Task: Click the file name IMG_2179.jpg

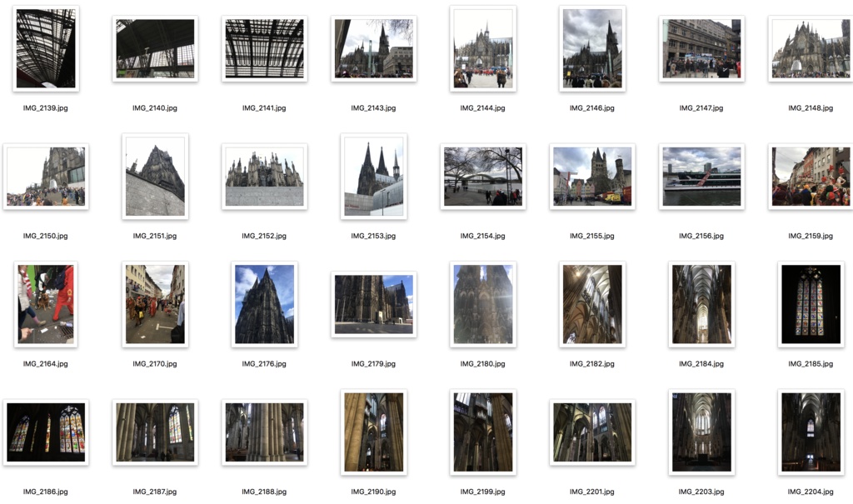Action: click(374, 364)
